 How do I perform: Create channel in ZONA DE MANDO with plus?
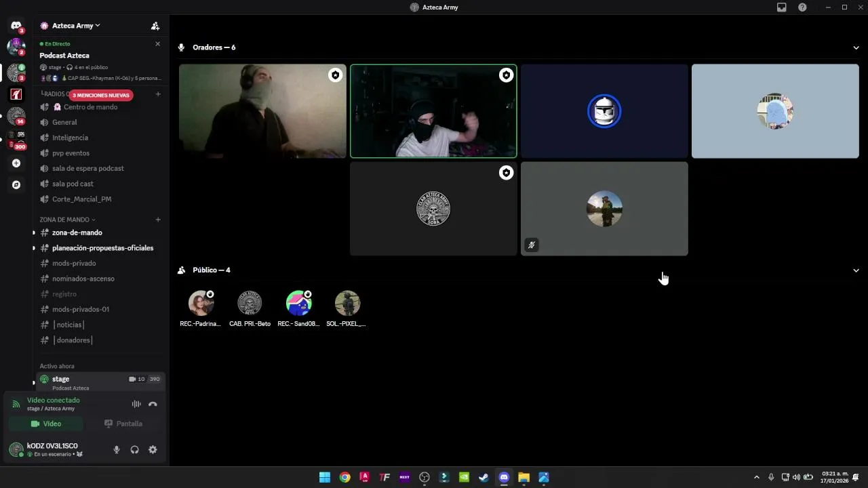(158, 220)
